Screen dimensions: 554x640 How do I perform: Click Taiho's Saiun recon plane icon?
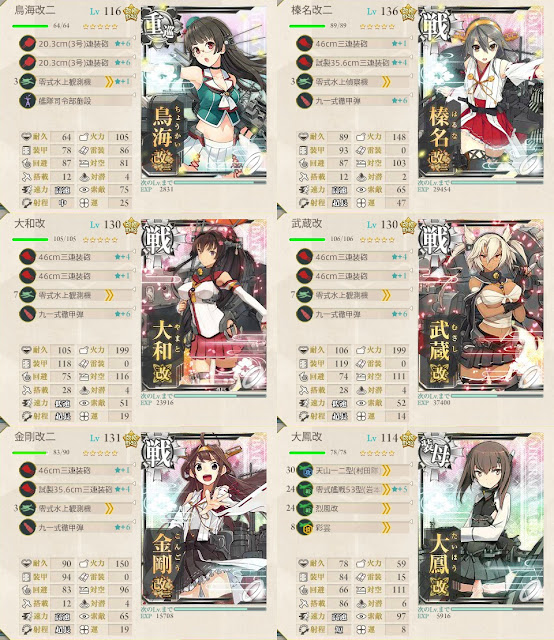304,527
